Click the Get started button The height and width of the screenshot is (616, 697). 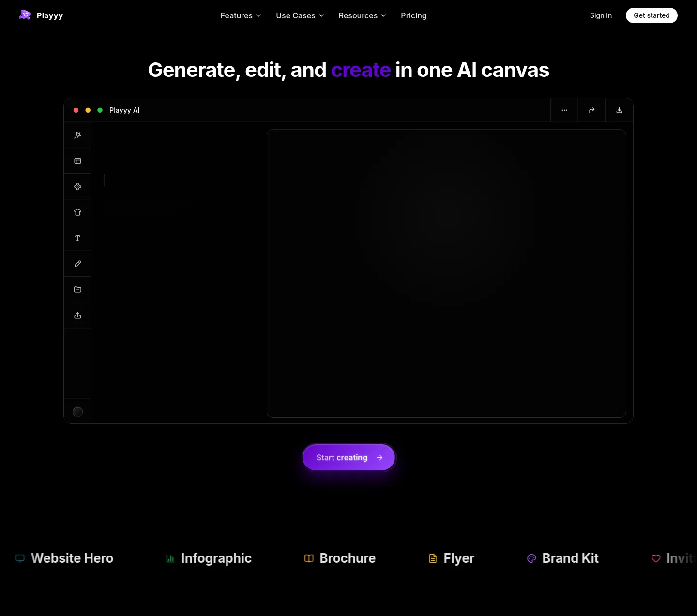[652, 15]
